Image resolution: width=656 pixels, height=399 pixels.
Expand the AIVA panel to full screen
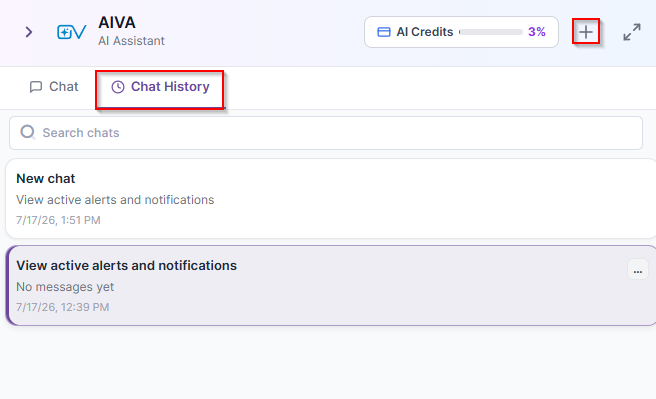coord(632,32)
